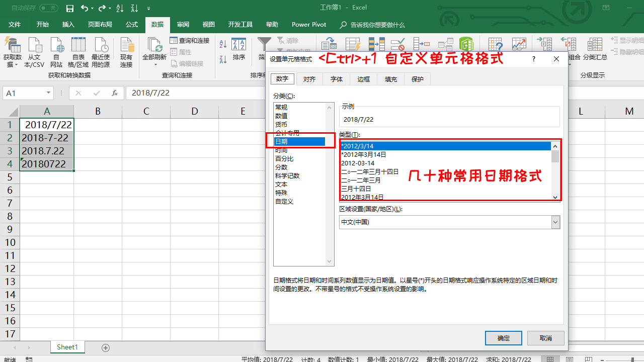The width and height of the screenshot is (644, 362).
Task: Select the Number (数值) category
Action: [299, 116]
